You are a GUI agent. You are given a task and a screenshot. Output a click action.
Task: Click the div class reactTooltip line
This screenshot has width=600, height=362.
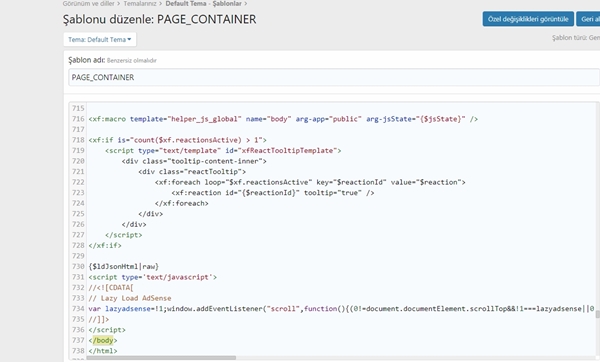click(192, 172)
